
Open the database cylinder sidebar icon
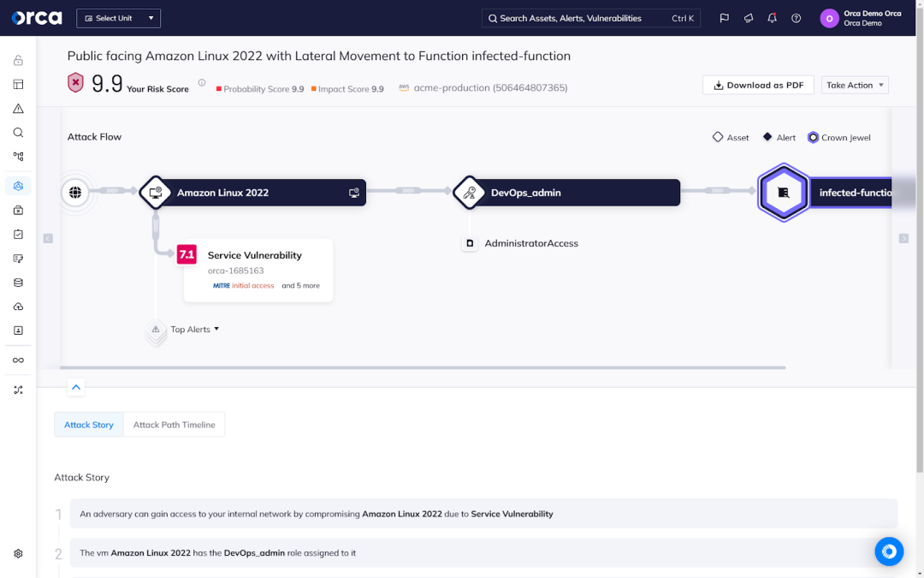(x=18, y=283)
